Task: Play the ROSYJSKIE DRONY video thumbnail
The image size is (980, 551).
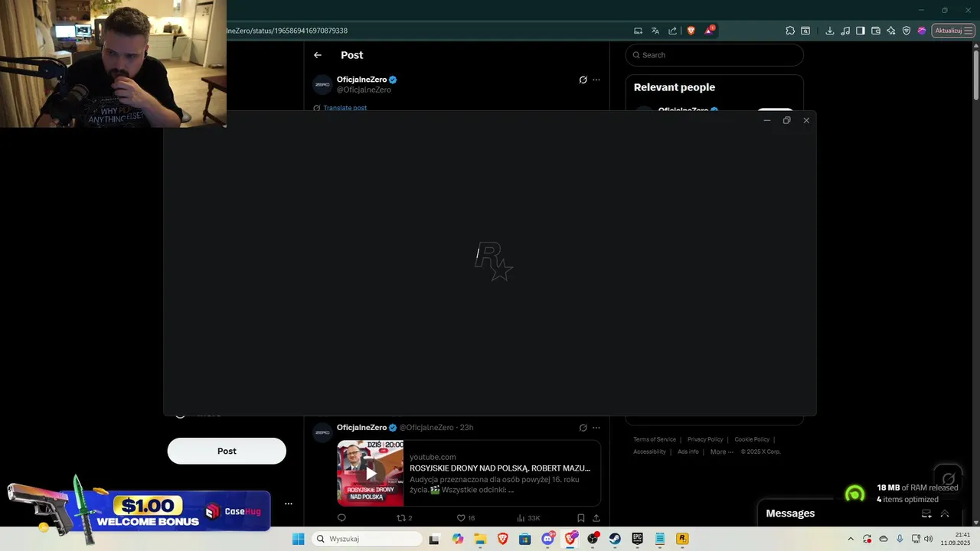Action: coord(371,473)
